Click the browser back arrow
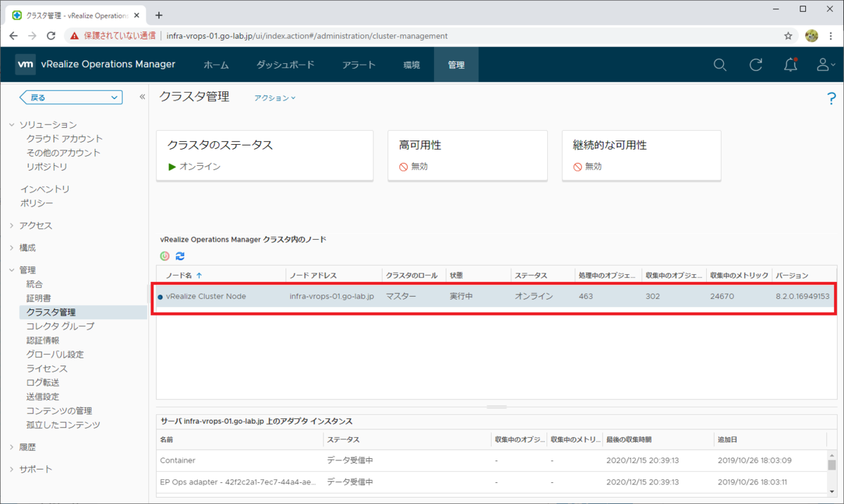Viewport: 844px width, 504px height. click(x=14, y=35)
